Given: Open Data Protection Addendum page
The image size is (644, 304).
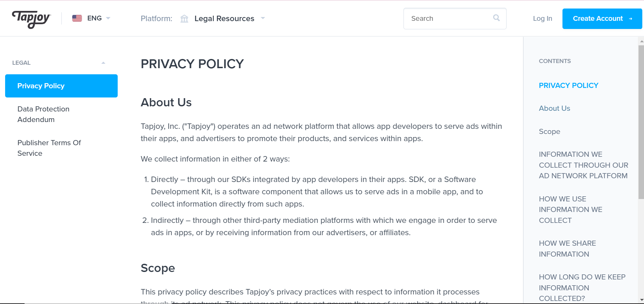Looking at the screenshot, I should [x=43, y=114].
